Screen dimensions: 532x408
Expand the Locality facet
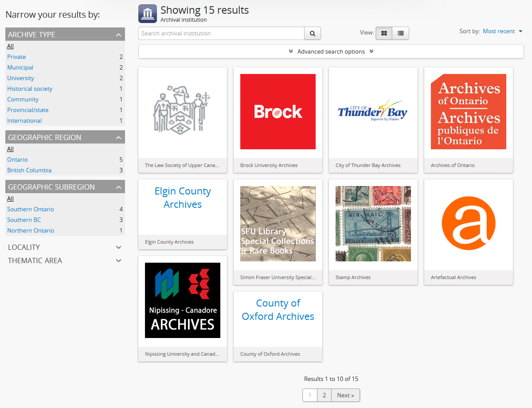click(x=118, y=247)
